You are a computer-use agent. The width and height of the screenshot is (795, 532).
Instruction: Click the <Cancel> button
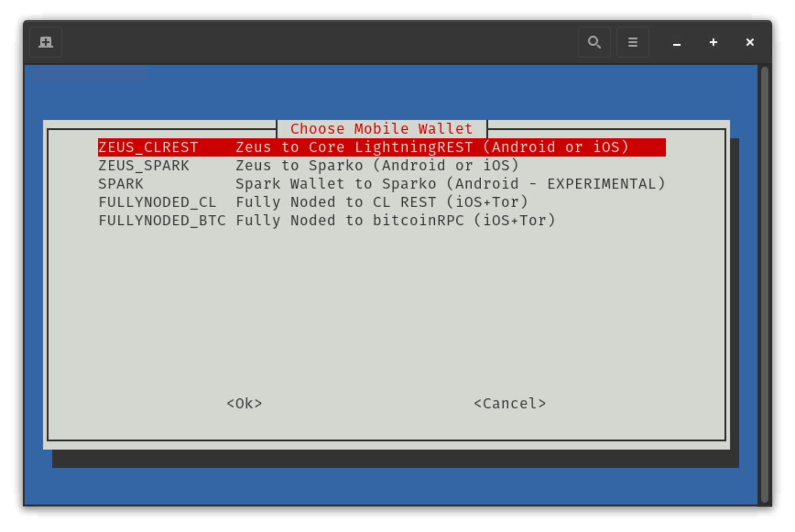(510, 404)
